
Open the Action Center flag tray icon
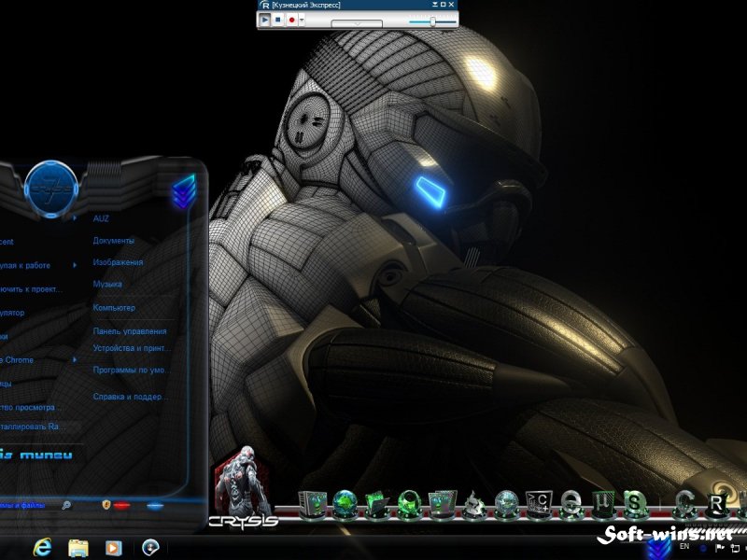click(719, 549)
